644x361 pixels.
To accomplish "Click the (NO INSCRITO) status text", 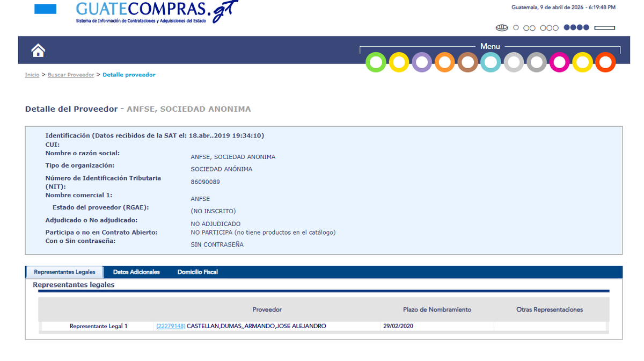I will (x=213, y=211).
